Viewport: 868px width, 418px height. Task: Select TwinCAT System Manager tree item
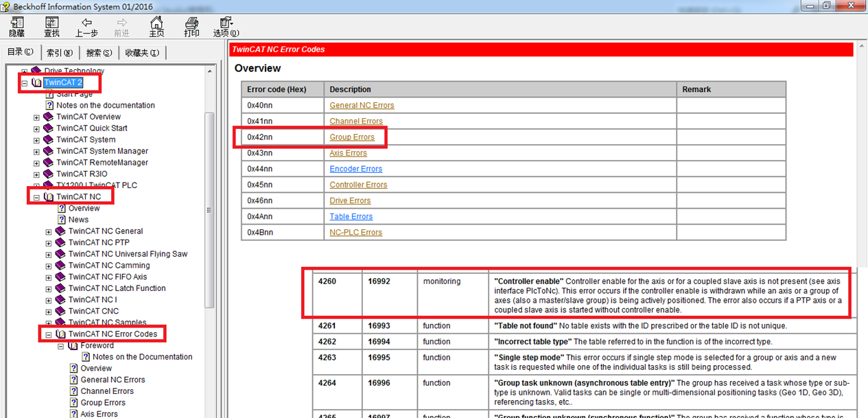[x=102, y=151]
